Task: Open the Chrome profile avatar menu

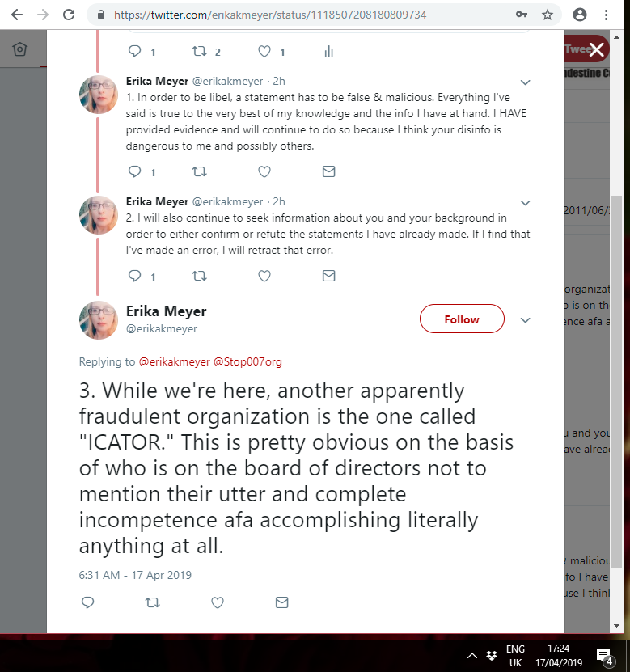Action: pyautogui.click(x=580, y=15)
